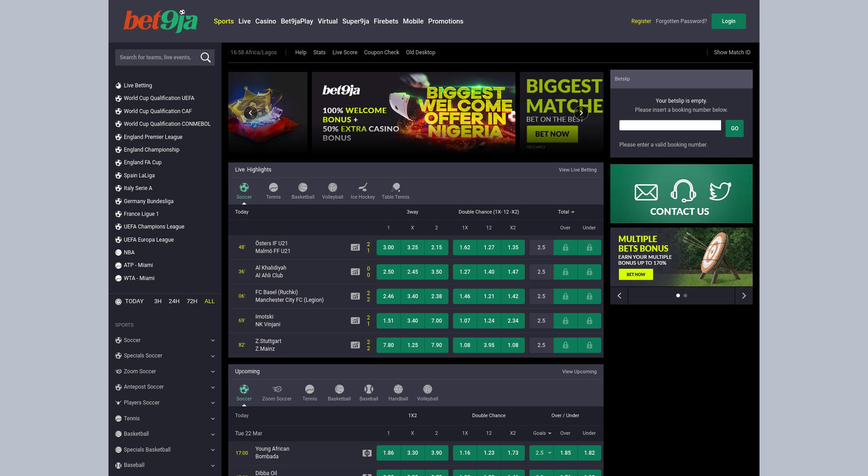Open the Bet9jaPlay tab
This screenshot has width=868, height=476.
(x=297, y=21)
